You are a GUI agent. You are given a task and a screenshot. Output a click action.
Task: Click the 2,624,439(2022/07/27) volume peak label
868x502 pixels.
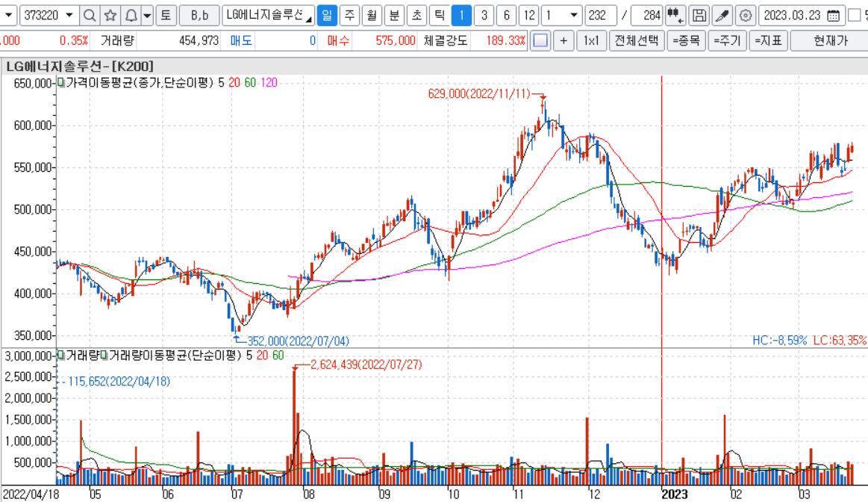click(x=366, y=365)
